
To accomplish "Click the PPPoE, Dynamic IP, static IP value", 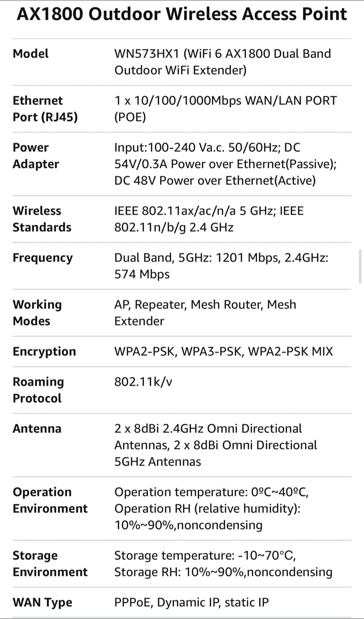I will coord(192,603).
